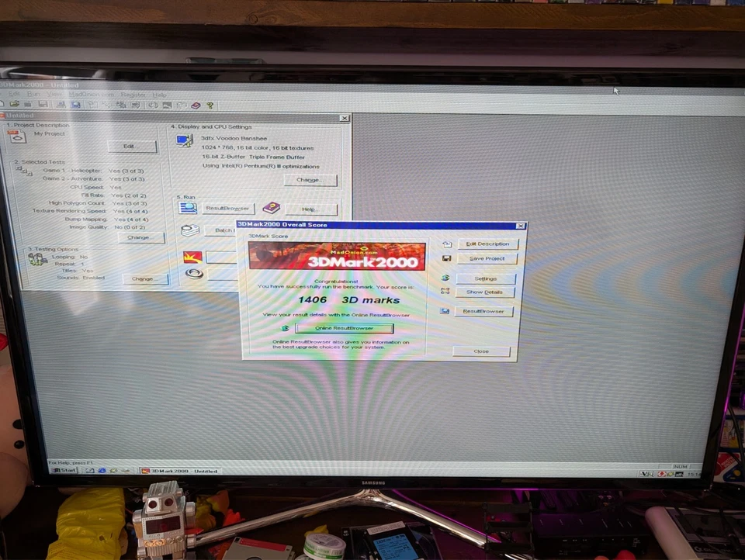Click the Display and CPU Settings monitor icon

pyautogui.click(x=184, y=140)
